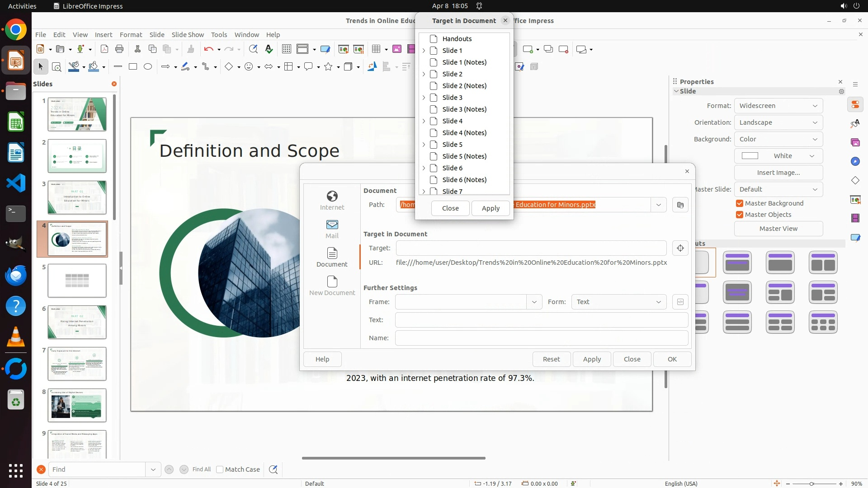The width and height of the screenshot is (868, 488).
Task: Open the Format menu
Action: pos(131,34)
